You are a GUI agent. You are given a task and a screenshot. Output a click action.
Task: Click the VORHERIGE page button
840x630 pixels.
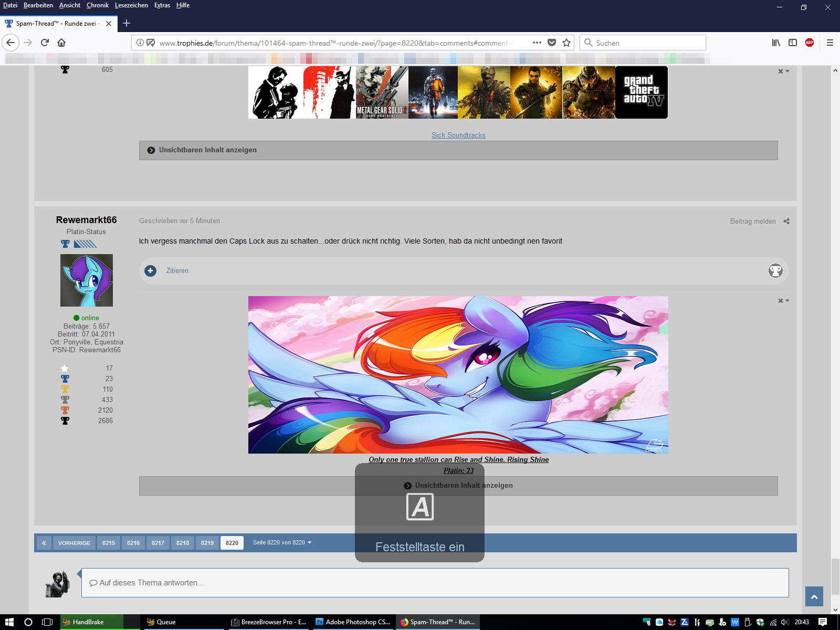(74, 543)
